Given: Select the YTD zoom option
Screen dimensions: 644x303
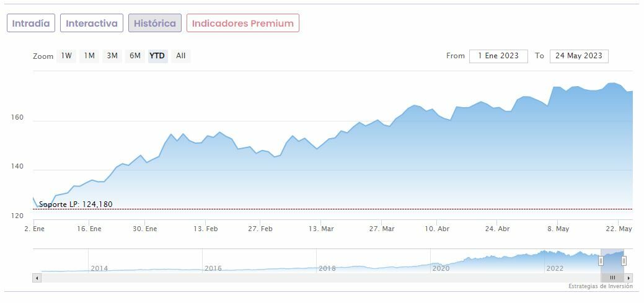Looking at the screenshot, I should coord(157,56).
